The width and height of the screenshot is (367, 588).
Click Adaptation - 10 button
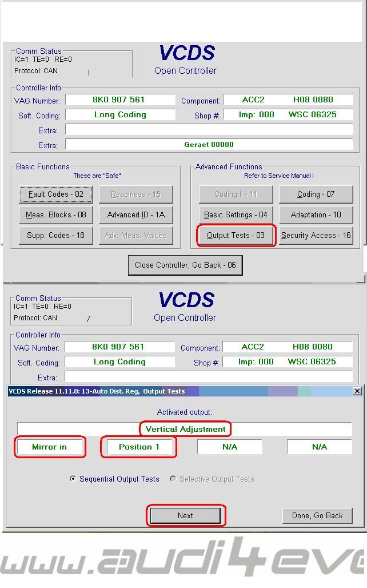(x=316, y=215)
